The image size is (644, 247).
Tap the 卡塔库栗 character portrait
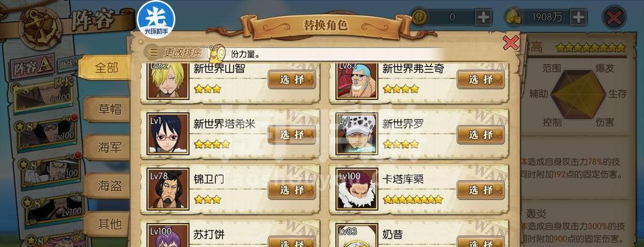356,189
